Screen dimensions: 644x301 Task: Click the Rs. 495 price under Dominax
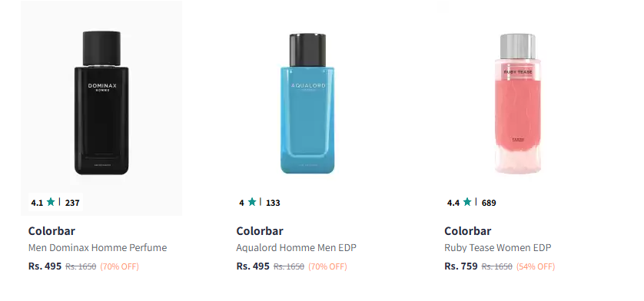pos(45,266)
